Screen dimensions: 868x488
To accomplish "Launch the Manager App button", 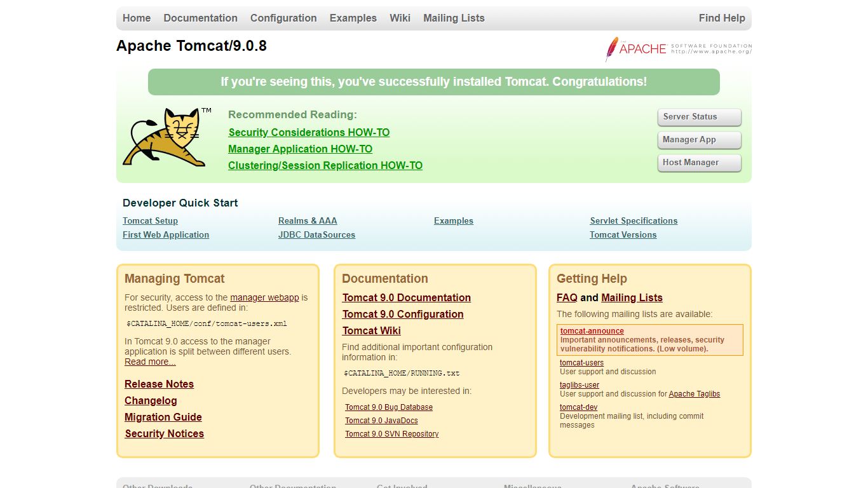I will click(699, 140).
